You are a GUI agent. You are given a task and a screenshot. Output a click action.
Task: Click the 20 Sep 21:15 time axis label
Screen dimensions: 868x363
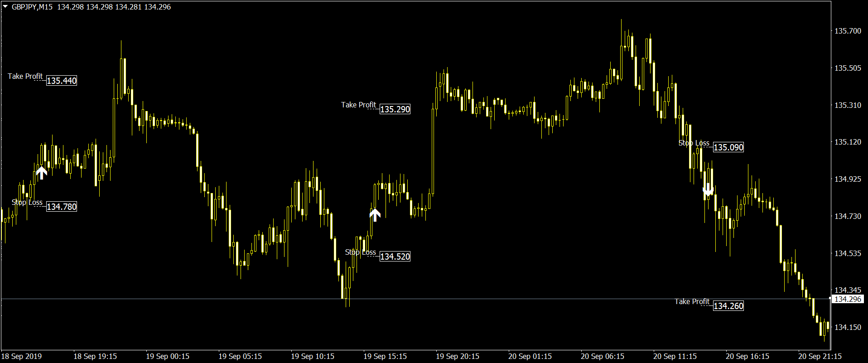pos(820,356)
